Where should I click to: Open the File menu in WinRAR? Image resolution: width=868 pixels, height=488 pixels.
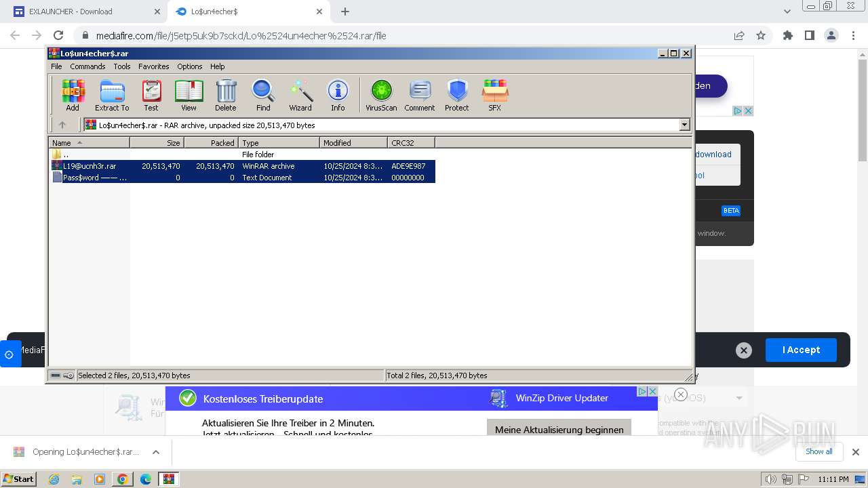pos(56,66)
